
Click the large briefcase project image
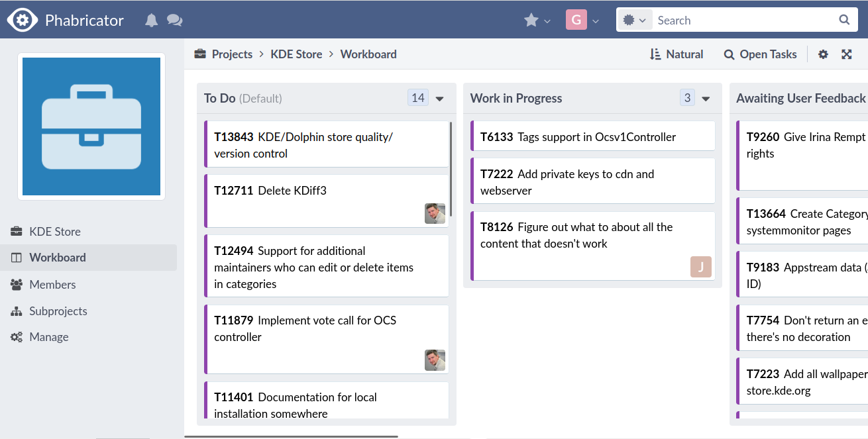point(91,126)
